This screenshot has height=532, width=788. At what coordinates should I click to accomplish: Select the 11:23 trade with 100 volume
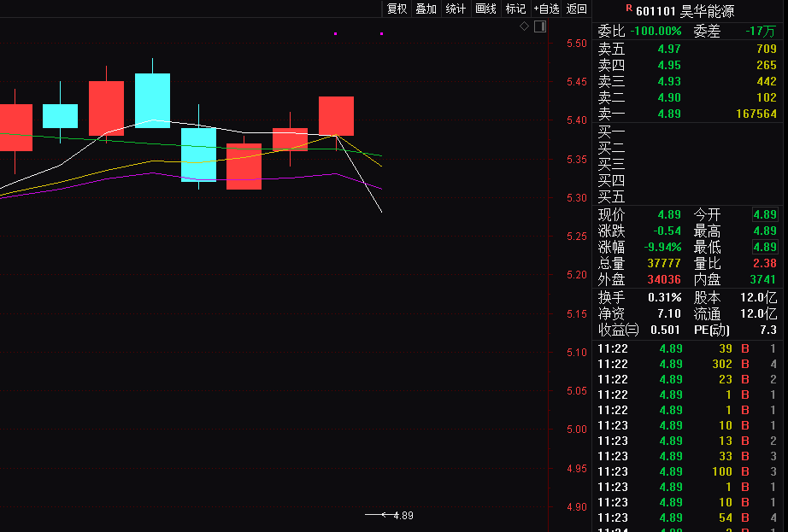click(687, 471)
